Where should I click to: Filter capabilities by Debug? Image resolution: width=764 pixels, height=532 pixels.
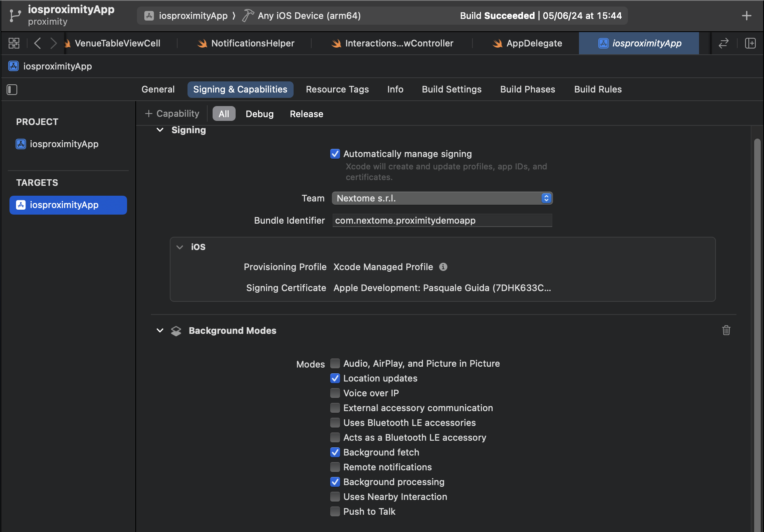point(259,114)
